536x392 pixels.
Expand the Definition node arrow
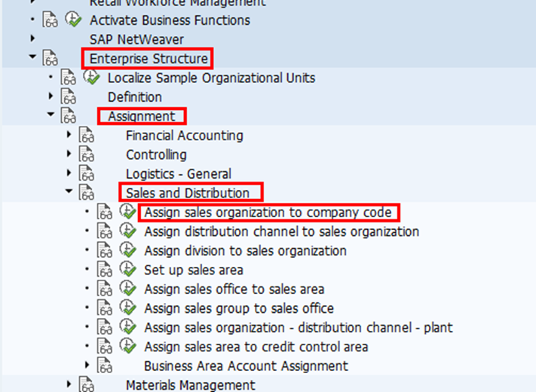pyautogui.click(x=51, y=96)
